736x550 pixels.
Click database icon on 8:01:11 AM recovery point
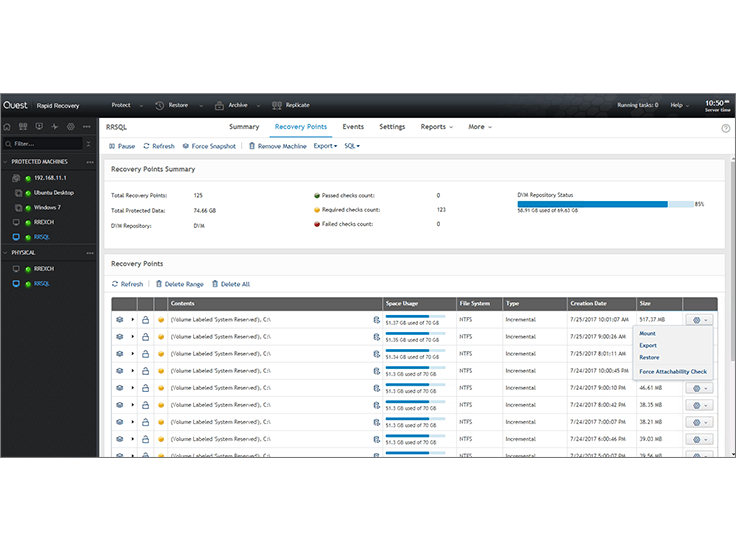376,354
